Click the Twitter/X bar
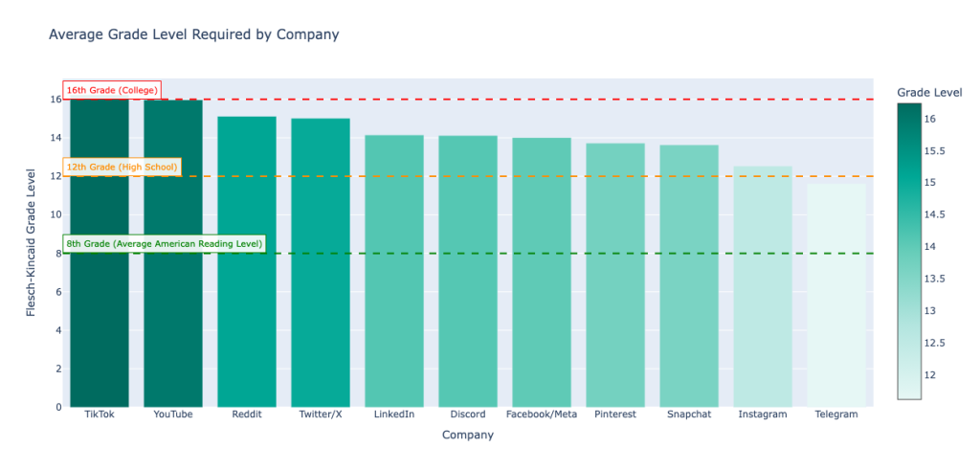The width and height of the screenshot is (980, 470). [x=321, y=287]
